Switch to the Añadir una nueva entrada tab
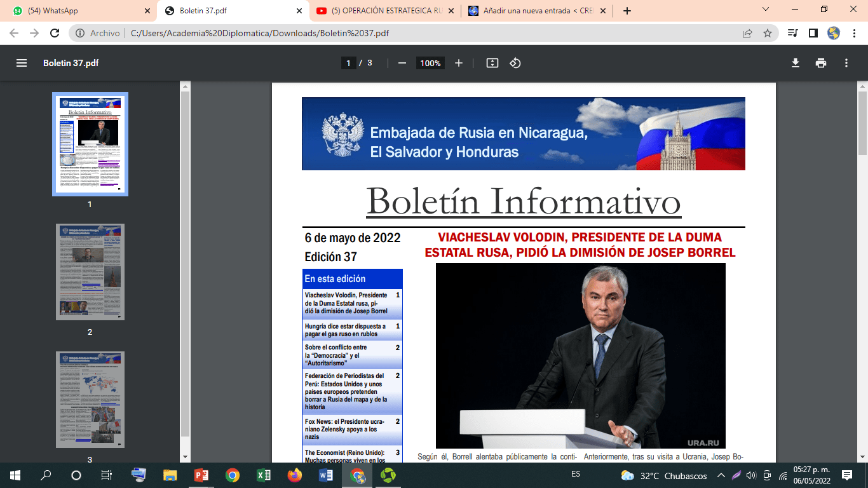 [538, 10]
